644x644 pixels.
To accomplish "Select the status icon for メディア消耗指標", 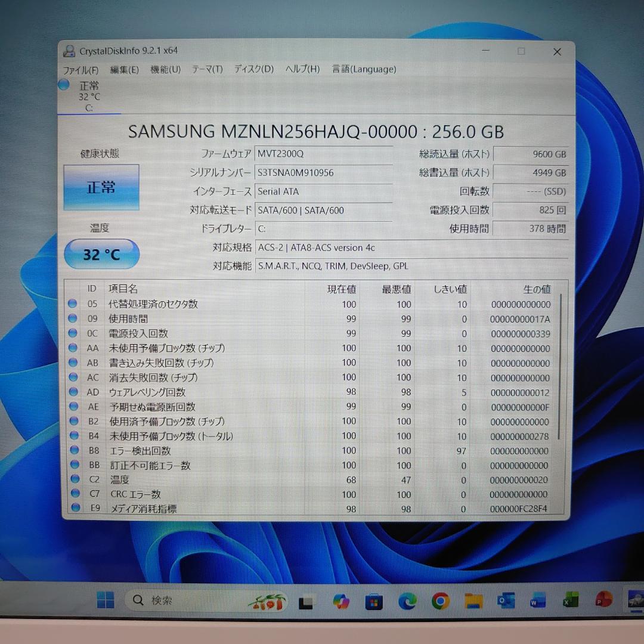I will 72,508.
